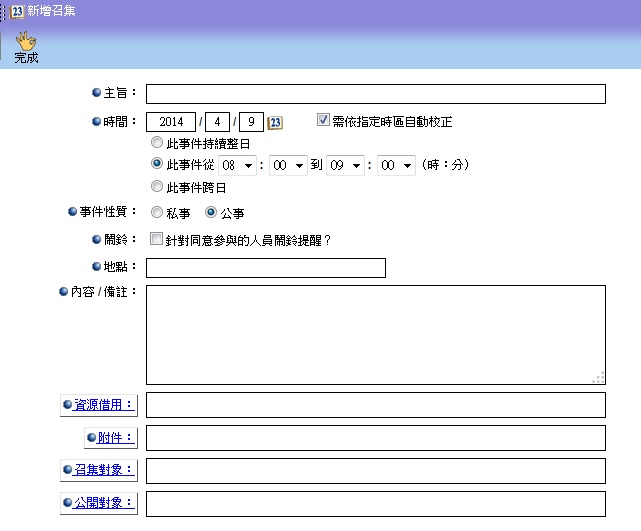
Task: Choose 公事 as event type
Action: 211,213
